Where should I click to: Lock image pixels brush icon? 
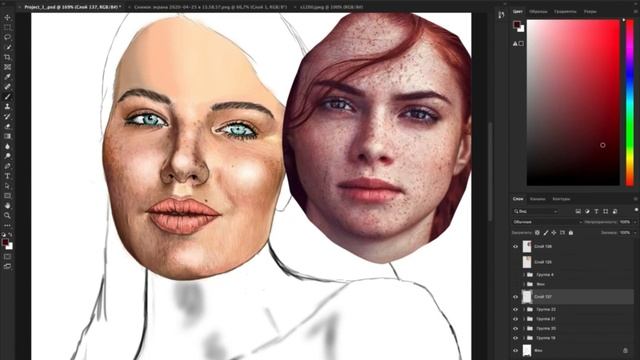coord(546,233)
